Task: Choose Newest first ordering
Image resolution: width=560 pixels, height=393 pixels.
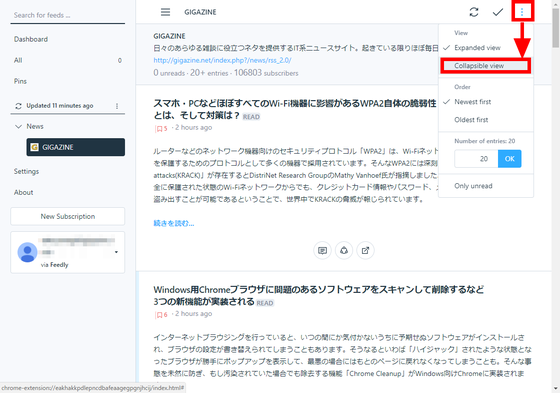Action: point(486,102)
